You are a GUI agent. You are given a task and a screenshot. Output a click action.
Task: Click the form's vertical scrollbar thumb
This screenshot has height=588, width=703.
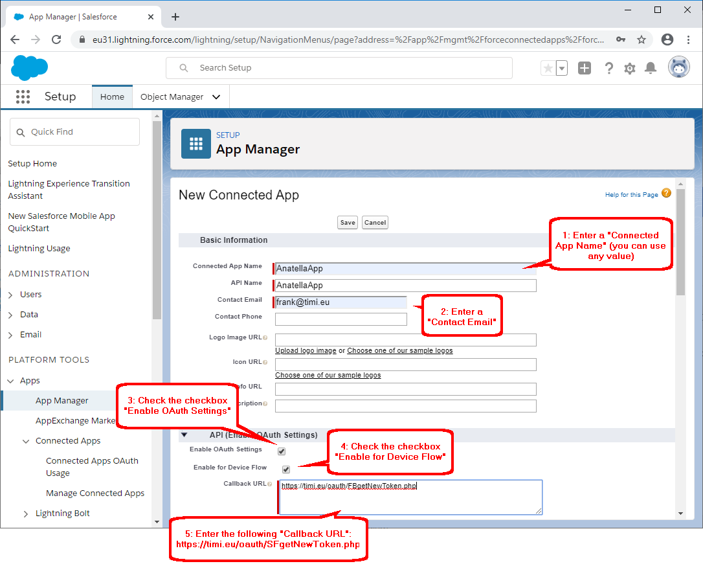680,242
